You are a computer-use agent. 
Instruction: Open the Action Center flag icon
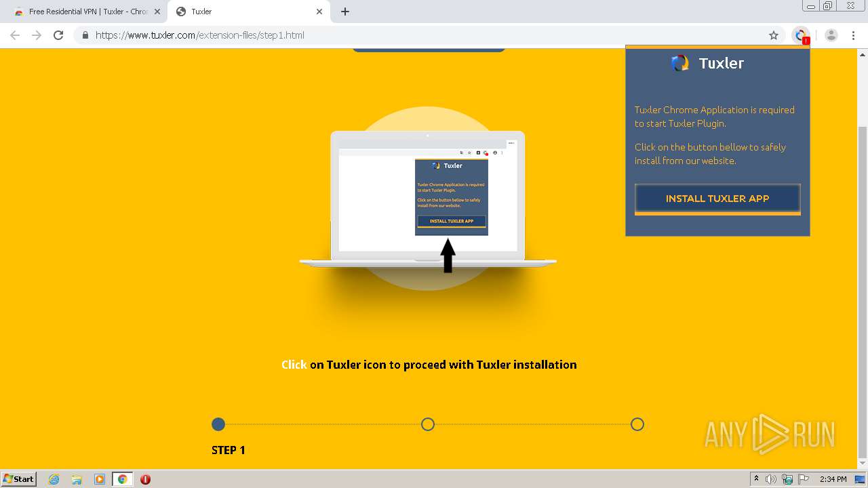click(803, 479)
